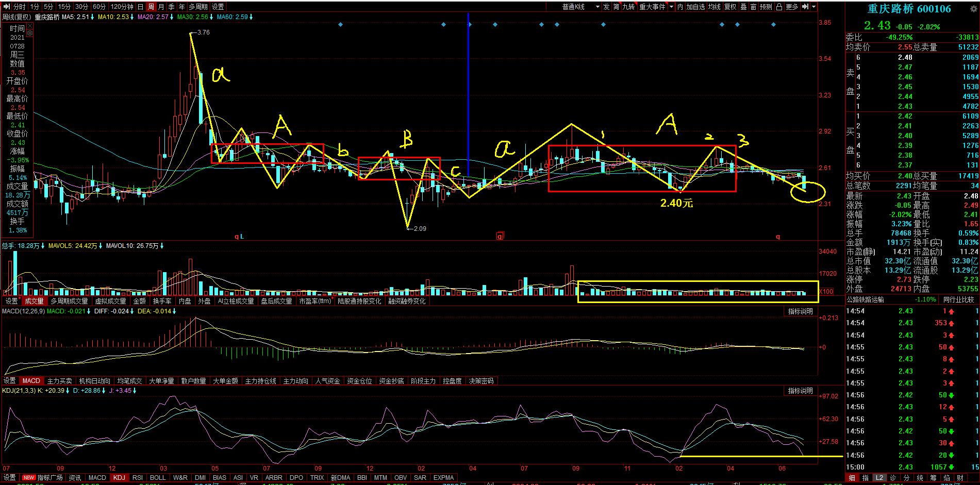Expand the 重大事件 dropdown arrow
Image resolution: width=980 pixels, height=485 pixels.
pos(671,7)
